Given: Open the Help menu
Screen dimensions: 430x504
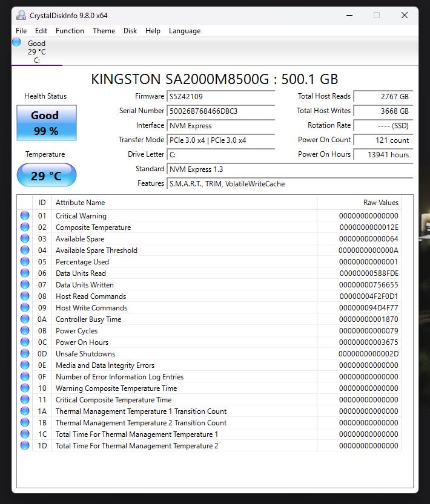Looking at the screenshot, I should pos(153,30).
